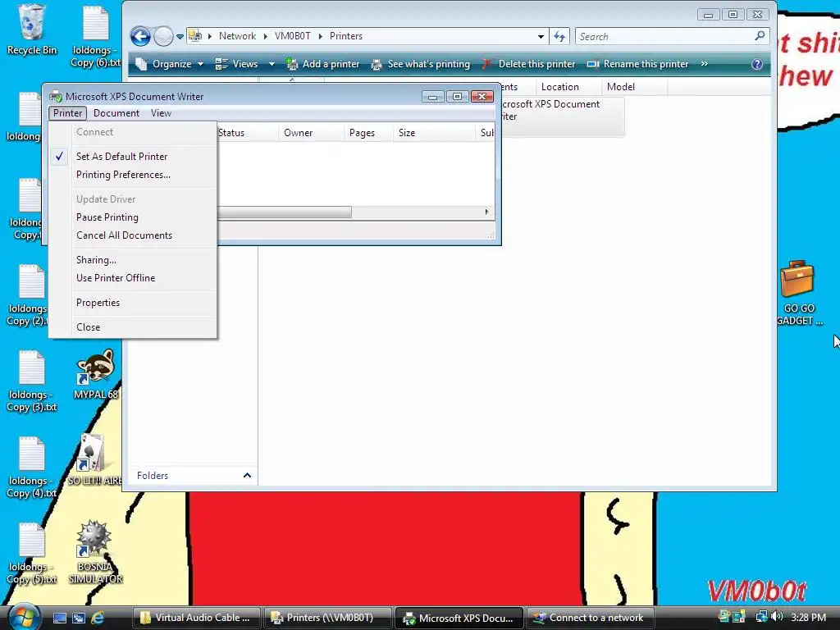Switch to Virtual Audio Cable taskbar button
840x630 pixels.
coord(196,618)
